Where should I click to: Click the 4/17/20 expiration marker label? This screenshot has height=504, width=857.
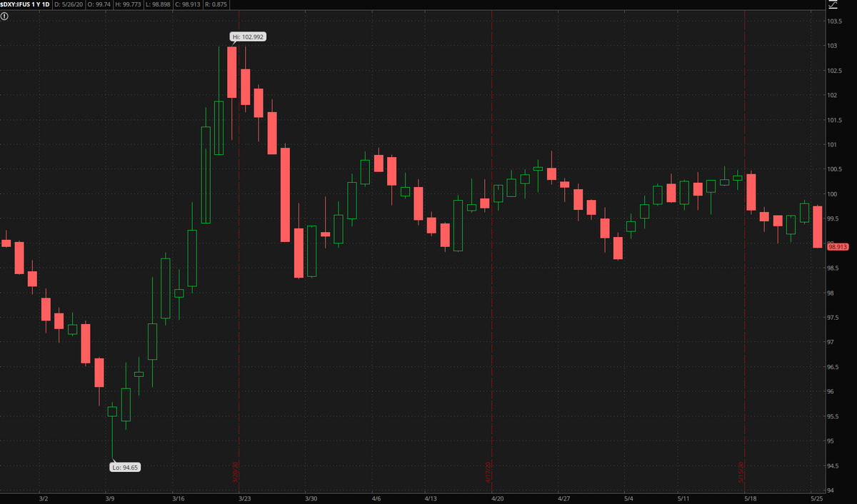[488, 472]
